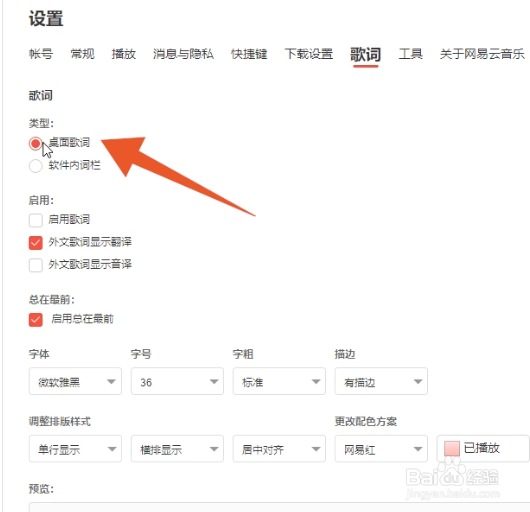Select the active 歌词 tab

365,54
